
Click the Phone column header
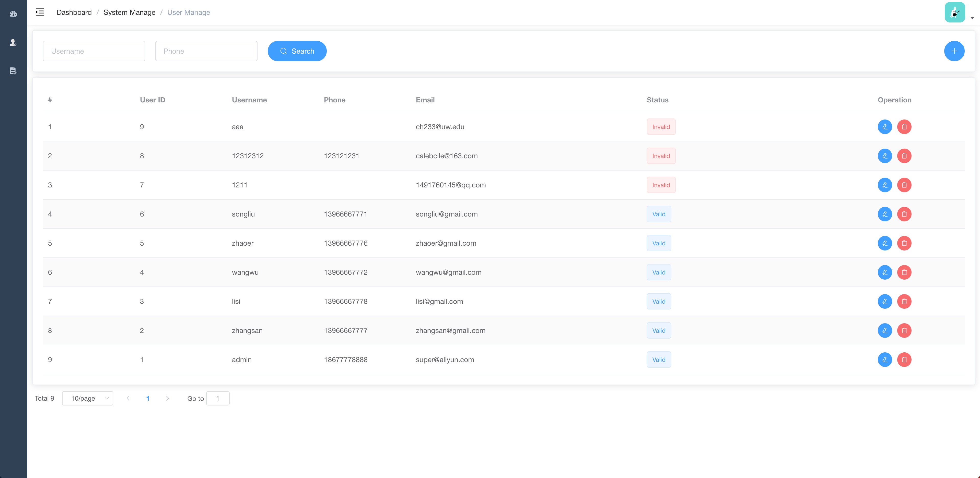pyautogui.click(x=334, y=100)
